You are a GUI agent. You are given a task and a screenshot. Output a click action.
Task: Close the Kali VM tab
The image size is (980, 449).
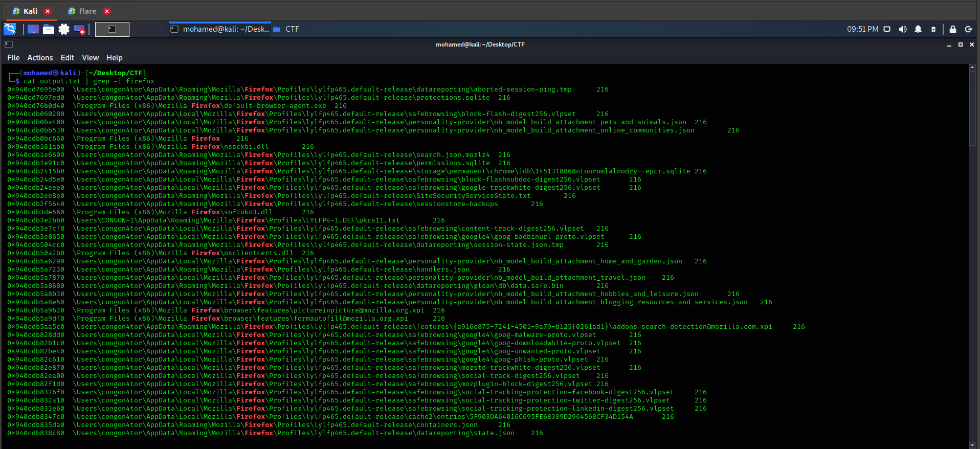(48, 11)
